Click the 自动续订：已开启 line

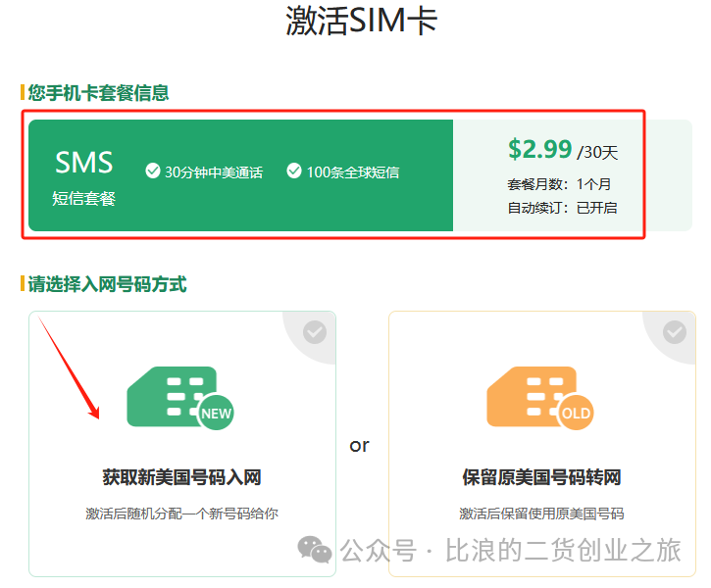(x=562, y=208)
